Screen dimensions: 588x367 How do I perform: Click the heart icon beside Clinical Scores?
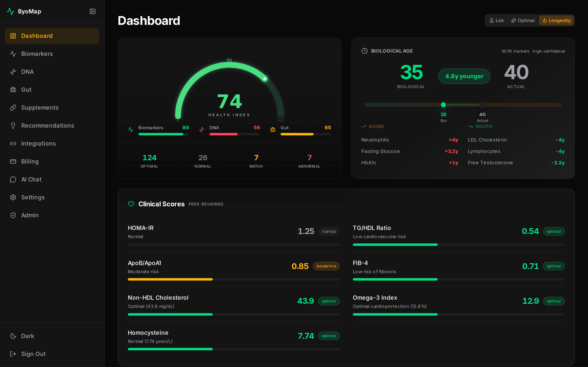click(x=131, y=204)
